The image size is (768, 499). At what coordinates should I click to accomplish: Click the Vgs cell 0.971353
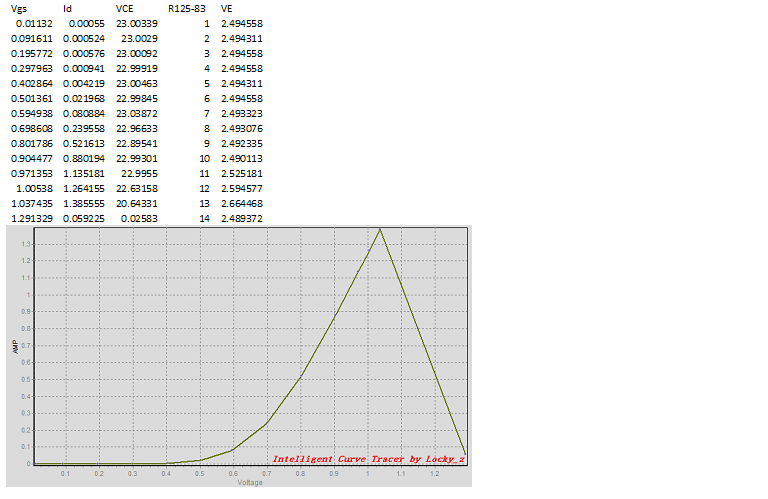31,174
